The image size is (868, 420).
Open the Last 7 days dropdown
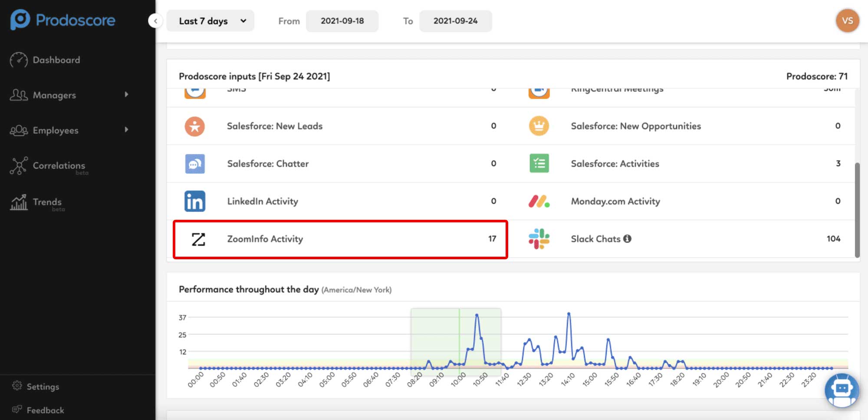[210, 21]
